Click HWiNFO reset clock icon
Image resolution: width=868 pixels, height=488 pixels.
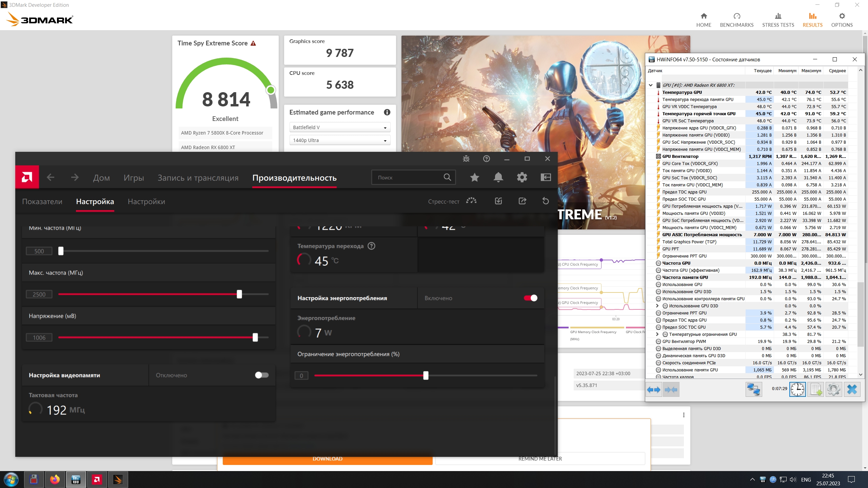(797, 389)
